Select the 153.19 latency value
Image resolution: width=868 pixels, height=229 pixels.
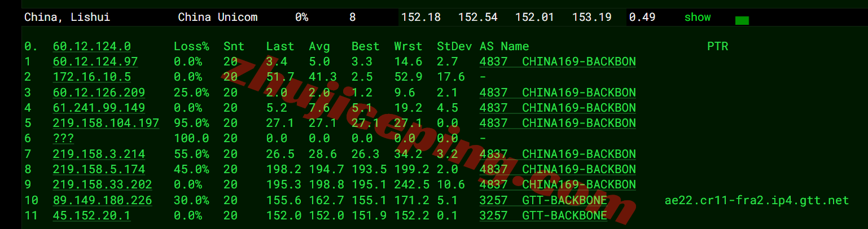coord(591,17)
